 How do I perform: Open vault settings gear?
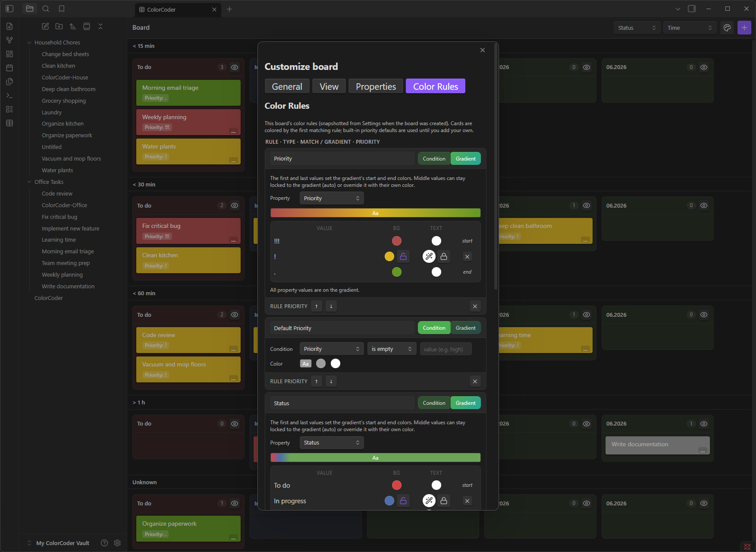(x=117, y=543)
